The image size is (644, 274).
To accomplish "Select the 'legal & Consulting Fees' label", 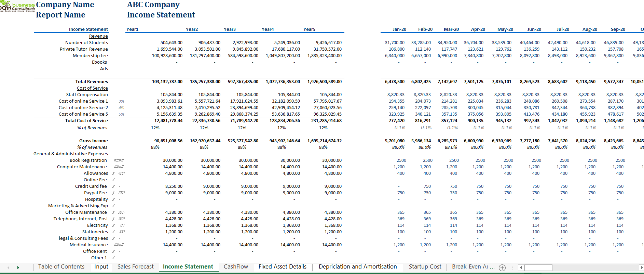I will coord(83,238).
